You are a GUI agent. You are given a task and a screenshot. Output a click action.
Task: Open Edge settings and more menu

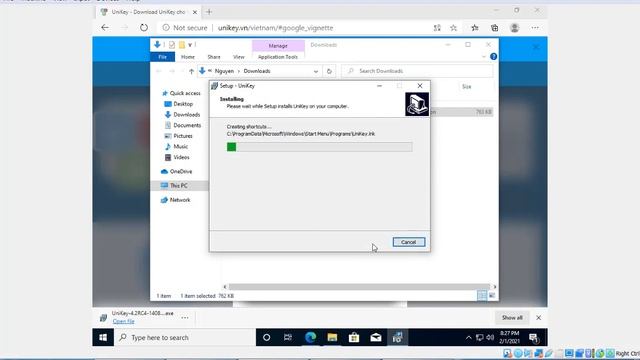pos(535,28)
